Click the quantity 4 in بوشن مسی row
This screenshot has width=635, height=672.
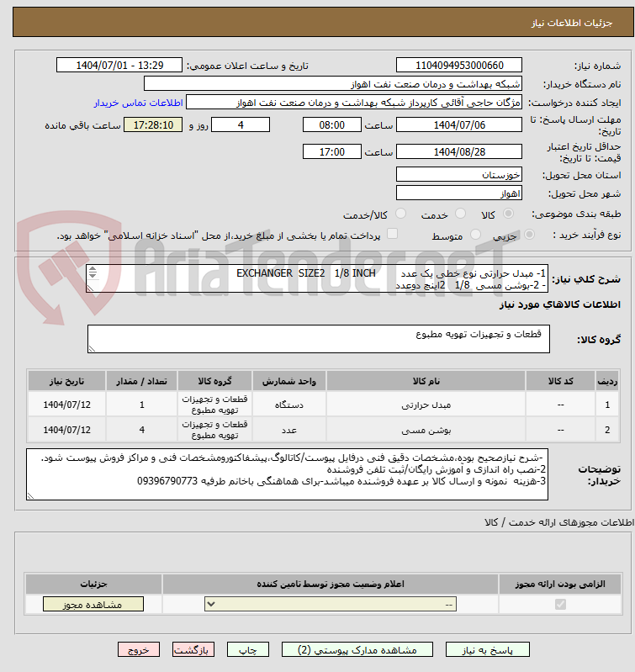click(x=142, y=430)
